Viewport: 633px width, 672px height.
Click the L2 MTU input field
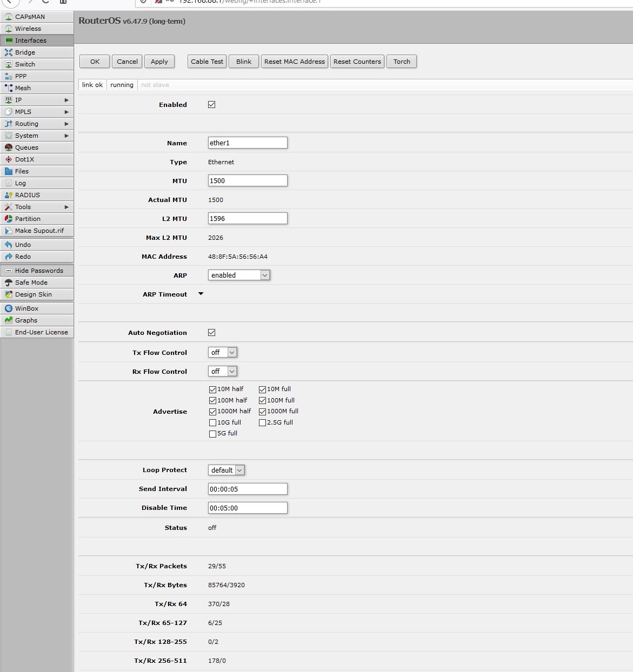[248, 218]
